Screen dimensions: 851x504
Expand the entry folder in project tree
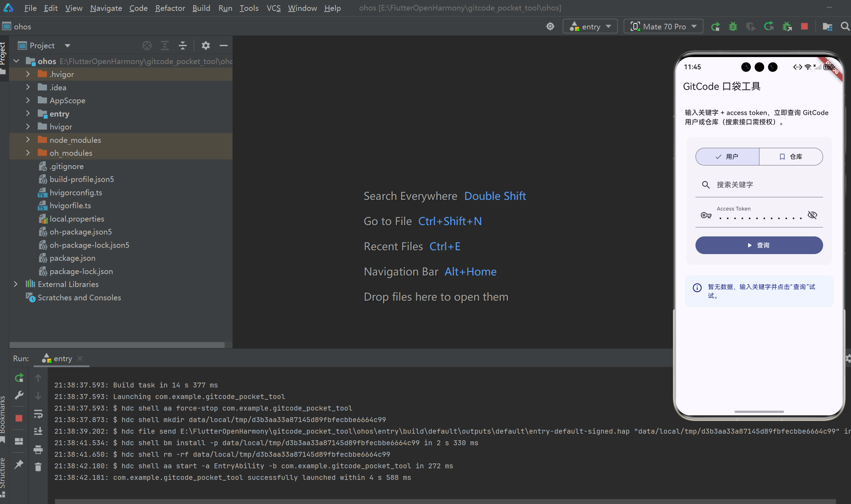click(28, 114)
